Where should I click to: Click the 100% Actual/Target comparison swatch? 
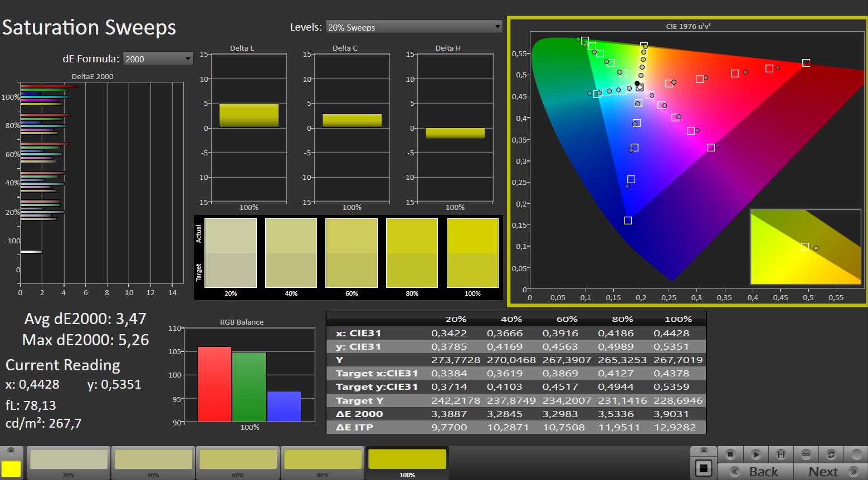click(472, 253)
